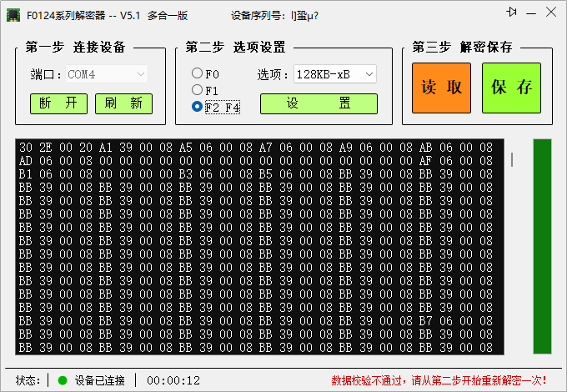Click the 刷新 refresh button
The height and width of the screenshot is (392, 567).
click(x=123, y=103)
